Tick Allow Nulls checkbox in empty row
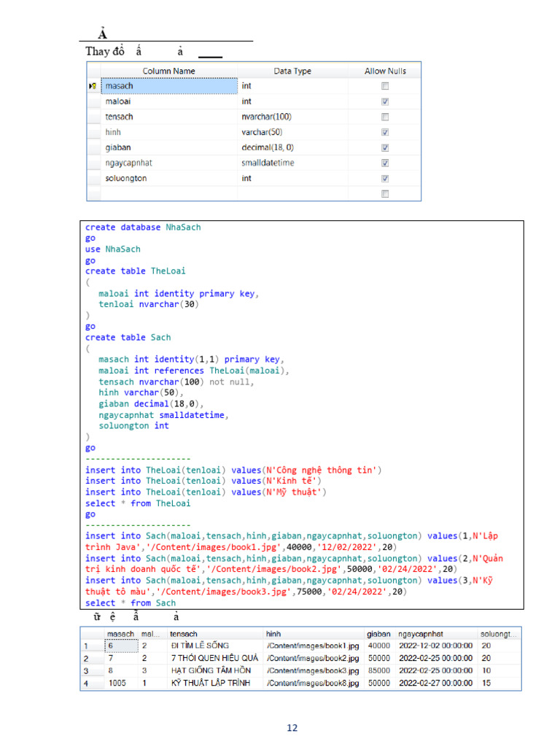 (385, 194)
